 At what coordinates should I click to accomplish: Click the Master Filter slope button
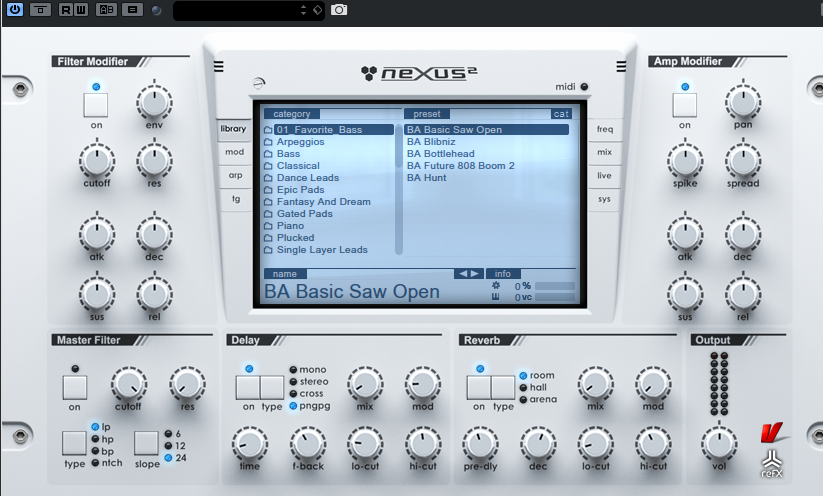pyautogui.click(x=146, y=443)
